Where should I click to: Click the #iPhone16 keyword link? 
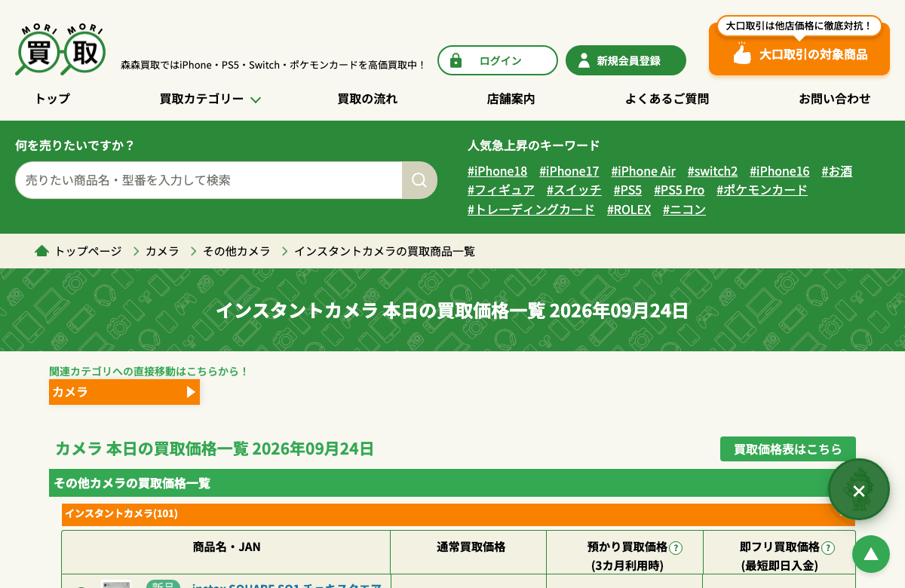(780, 171)
